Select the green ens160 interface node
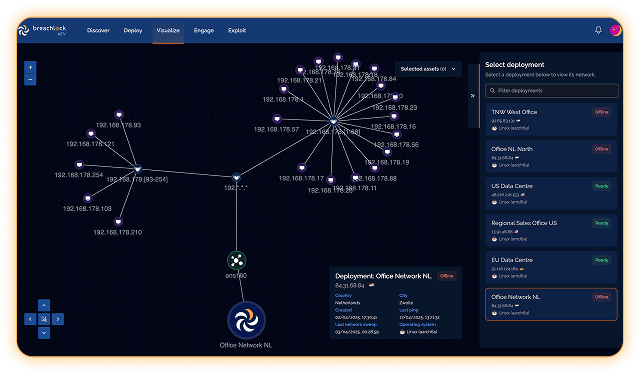 (236, 260)
